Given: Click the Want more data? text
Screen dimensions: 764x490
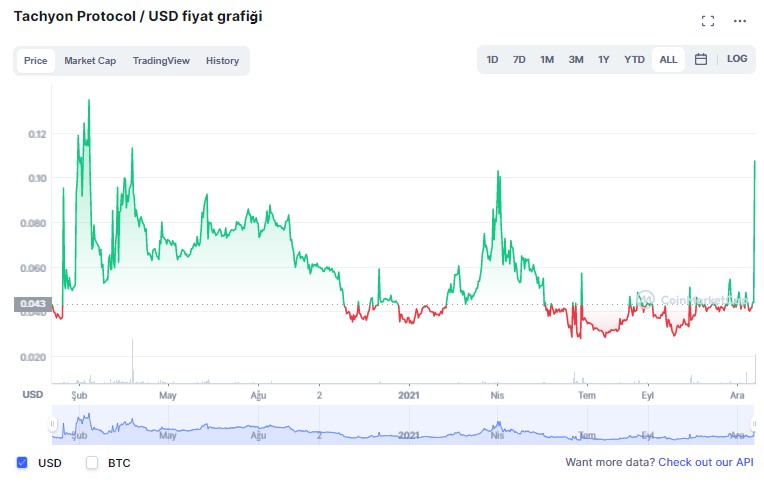Looking at the screenshot, I should (610, 462).
